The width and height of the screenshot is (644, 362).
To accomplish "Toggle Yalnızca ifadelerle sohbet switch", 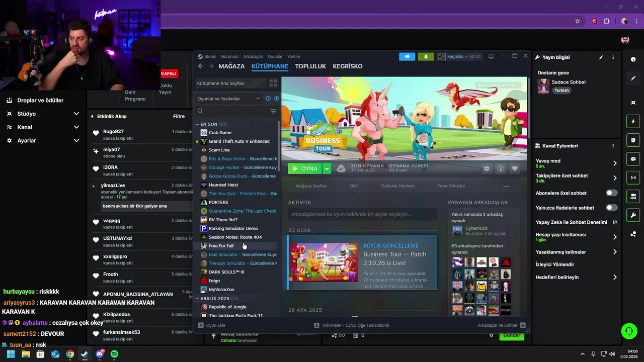I will pos(611,208).
